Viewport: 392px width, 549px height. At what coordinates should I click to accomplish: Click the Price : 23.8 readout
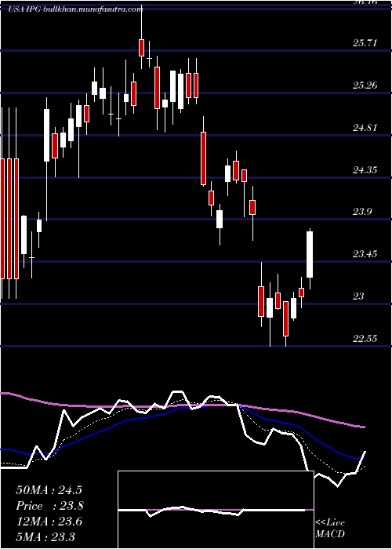49,506
